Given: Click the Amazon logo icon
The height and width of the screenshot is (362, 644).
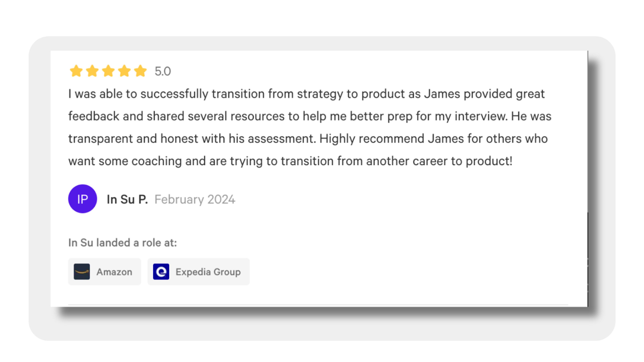Looking at the screenshot, I should click(82, 271).
